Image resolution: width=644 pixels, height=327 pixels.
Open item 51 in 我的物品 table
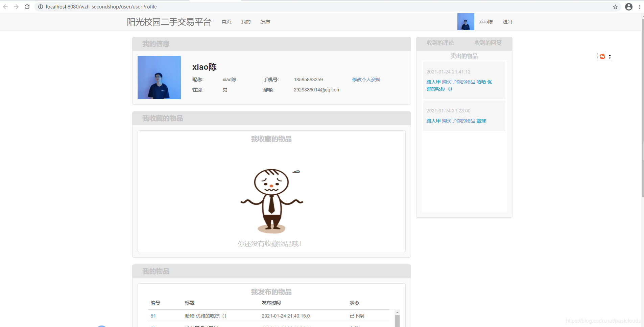pos(153,315)
